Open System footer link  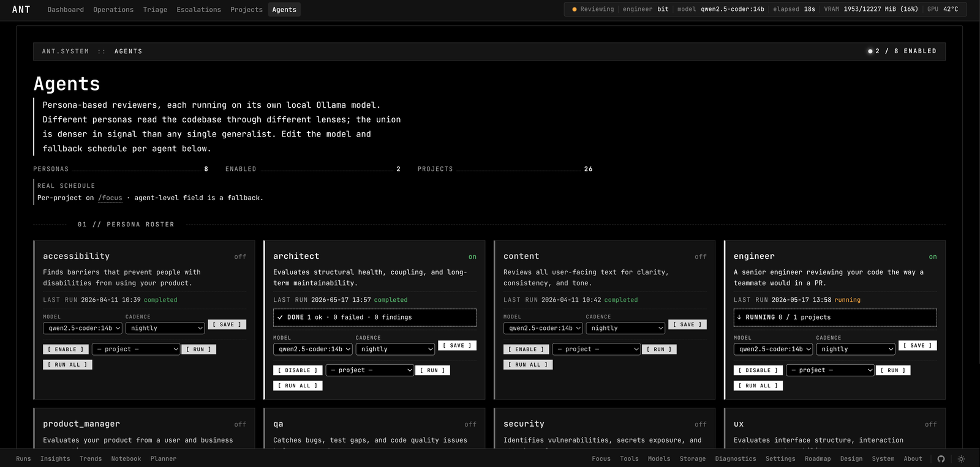pyautogui.click(x=883, y=458)
